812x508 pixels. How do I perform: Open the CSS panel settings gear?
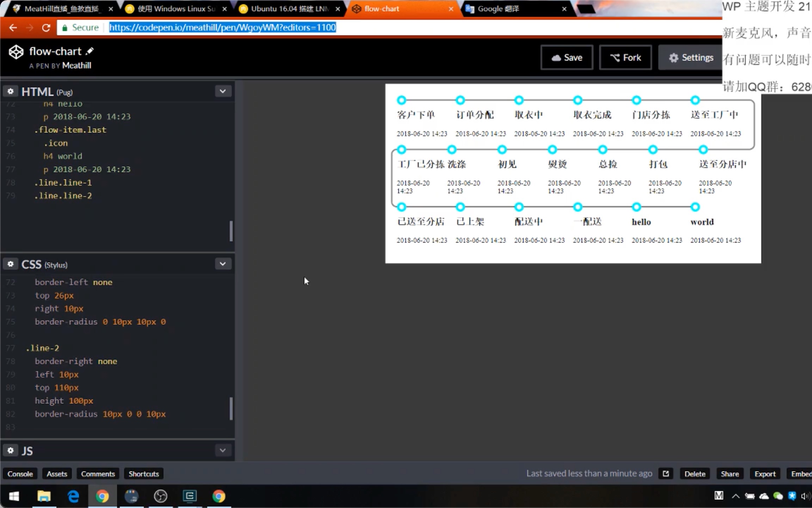tap(10, 264)
